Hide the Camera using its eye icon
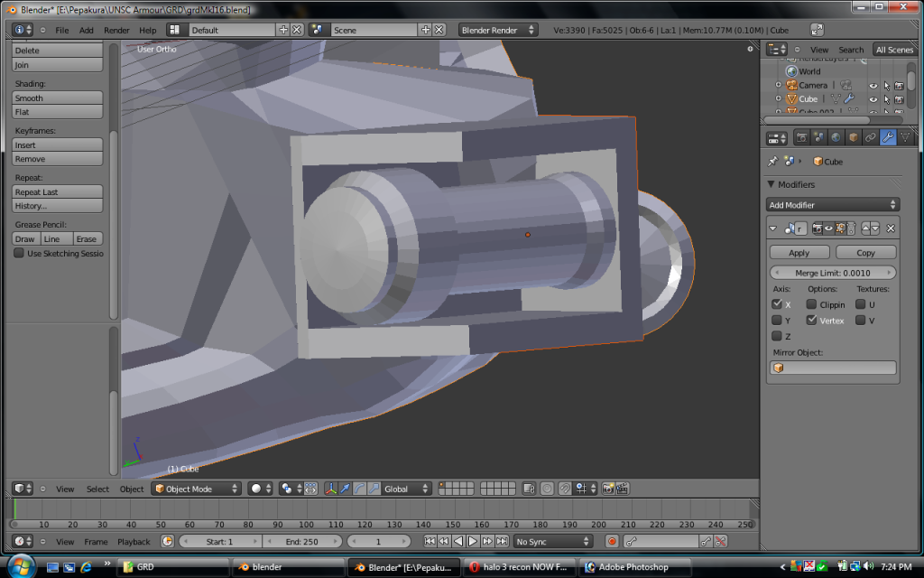 point(873,86)
